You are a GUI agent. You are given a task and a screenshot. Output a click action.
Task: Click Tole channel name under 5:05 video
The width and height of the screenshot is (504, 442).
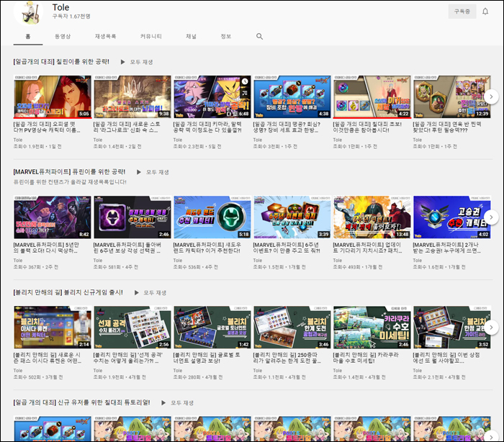click(x=18, y=140)
